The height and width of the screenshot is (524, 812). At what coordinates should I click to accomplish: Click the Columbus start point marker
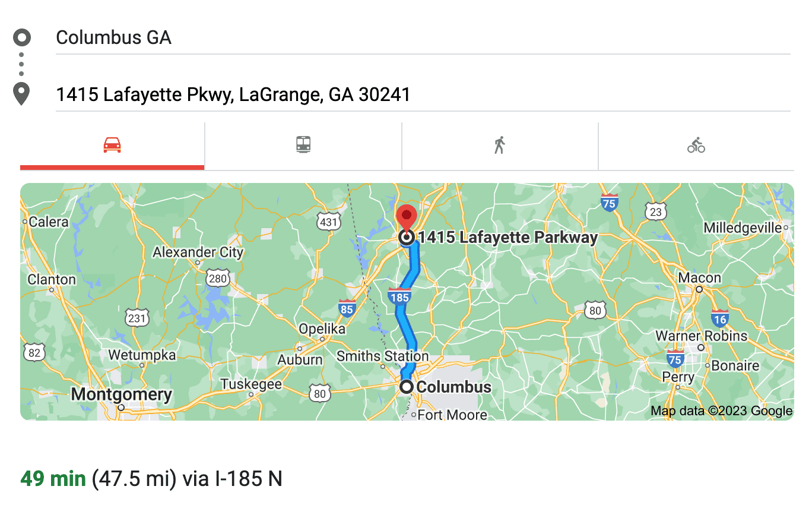click(x=407, y=387)
